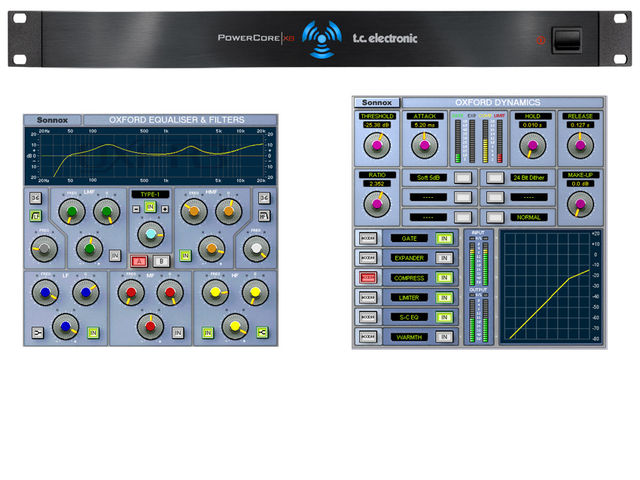
Task: Click the HF gain yellow knob
Action: (x=235, y=326)
